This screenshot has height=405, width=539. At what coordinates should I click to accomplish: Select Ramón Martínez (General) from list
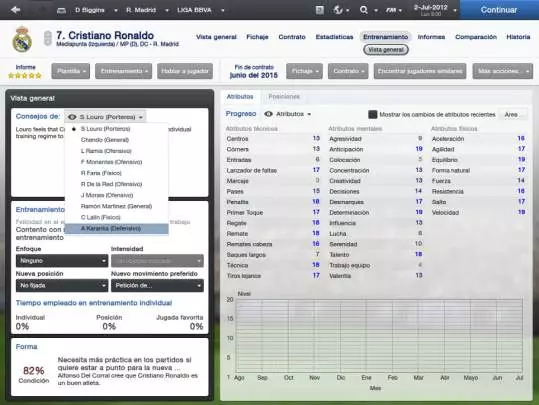pos(117,206)
